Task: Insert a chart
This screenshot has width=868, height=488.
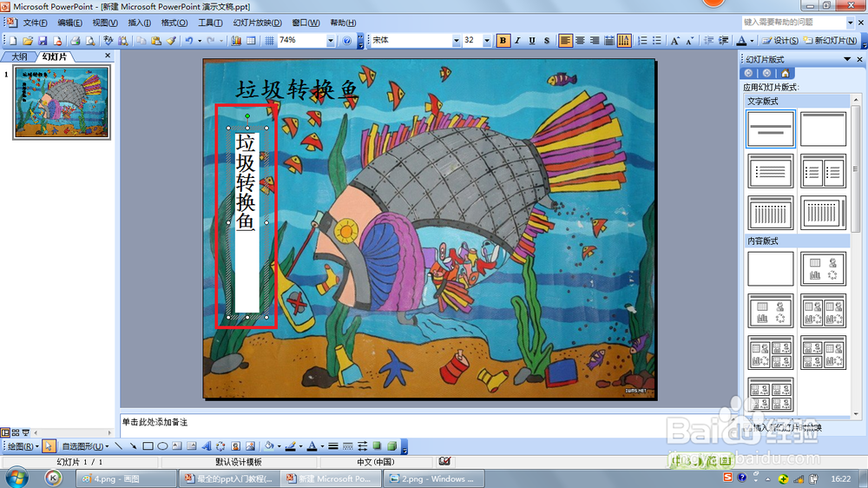Action: tap(236, 41)
